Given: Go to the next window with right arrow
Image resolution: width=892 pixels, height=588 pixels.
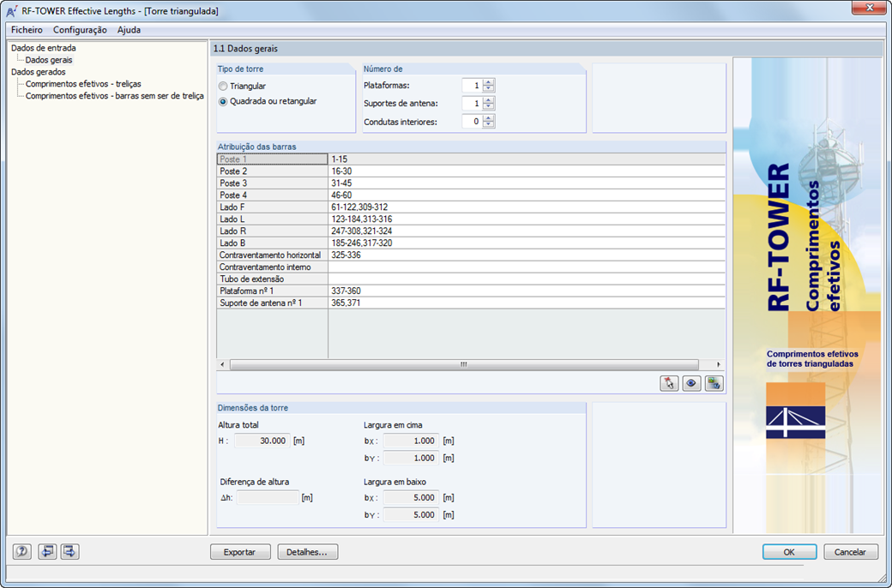Looking at the screenshot, I should 69,552.
